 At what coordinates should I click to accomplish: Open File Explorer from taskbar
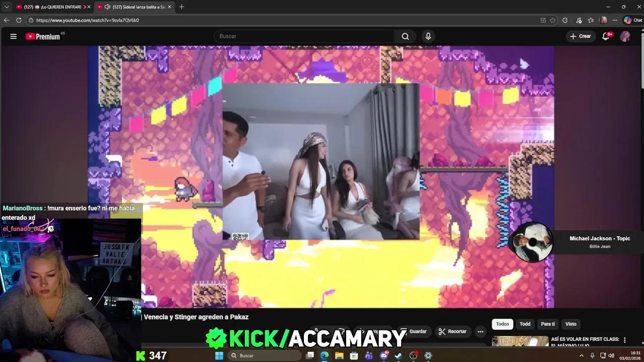click(339, 355)
